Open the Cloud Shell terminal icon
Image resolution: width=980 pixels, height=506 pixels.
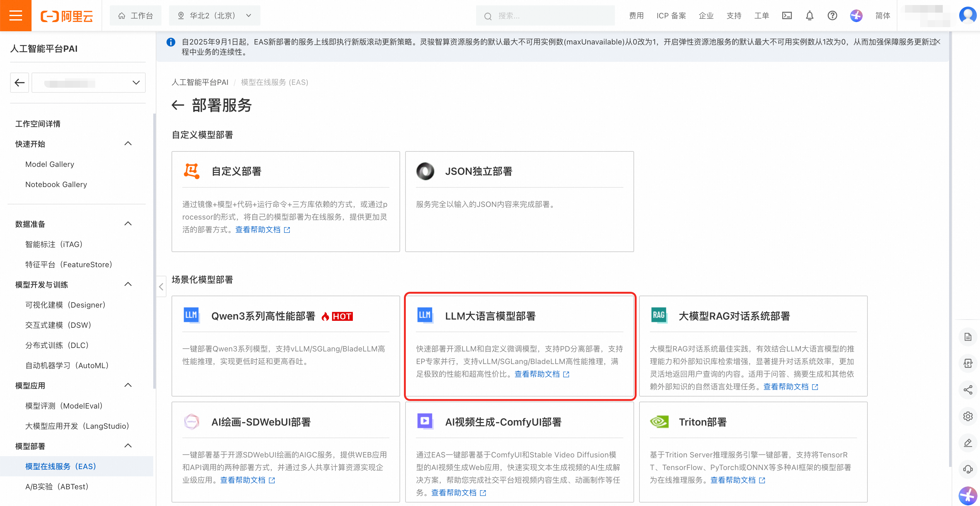tap(787, 15)
